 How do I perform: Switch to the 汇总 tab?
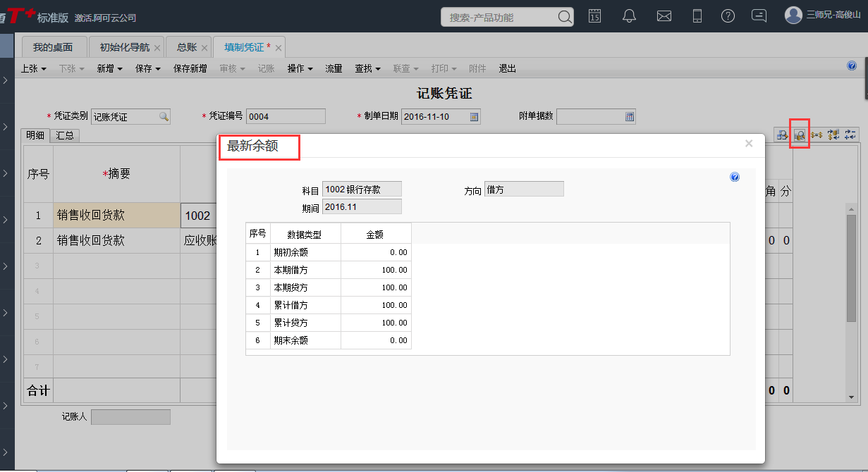tap(65, 135)
